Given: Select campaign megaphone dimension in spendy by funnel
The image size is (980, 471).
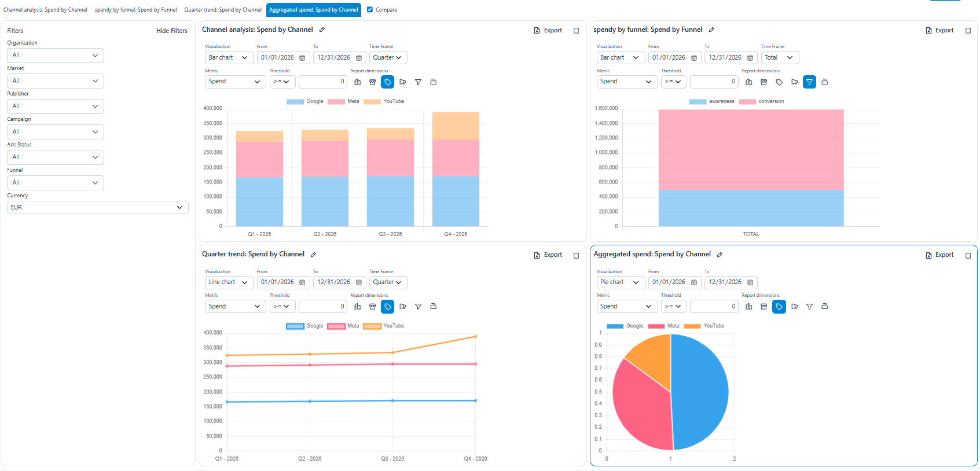Looking at the screenshot, I should coord(794,82).
